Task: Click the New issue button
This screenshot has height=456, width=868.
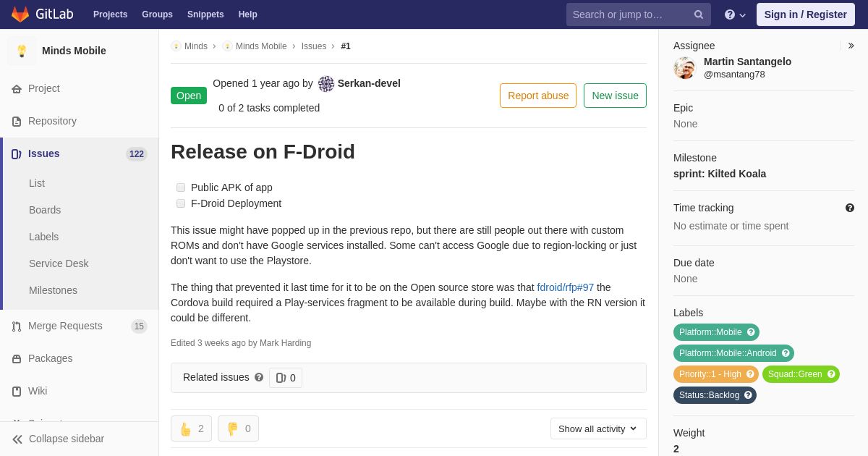Action: pos(615,96)
